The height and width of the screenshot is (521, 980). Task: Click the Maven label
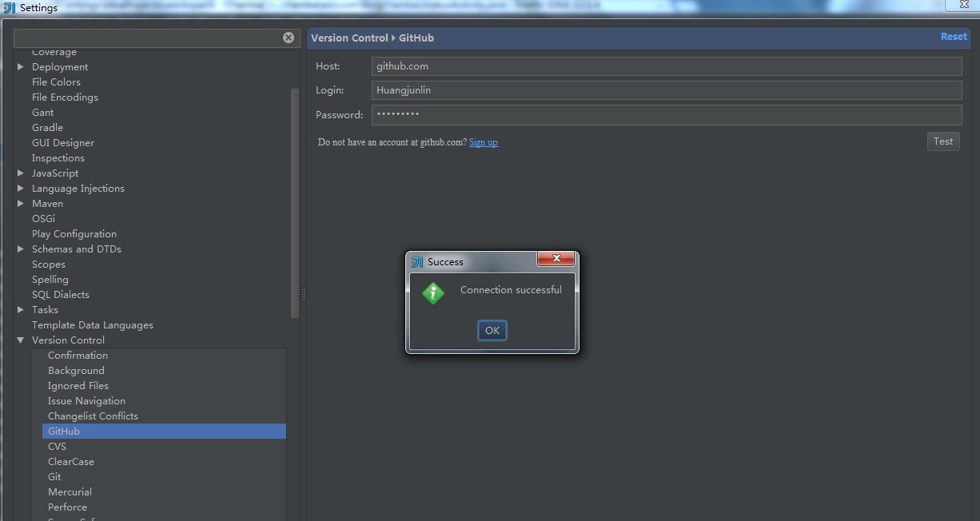click(47, 204)
